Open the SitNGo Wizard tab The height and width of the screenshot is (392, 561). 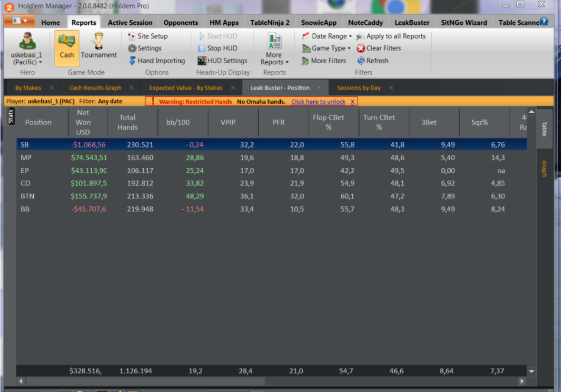tap(464, 23)
